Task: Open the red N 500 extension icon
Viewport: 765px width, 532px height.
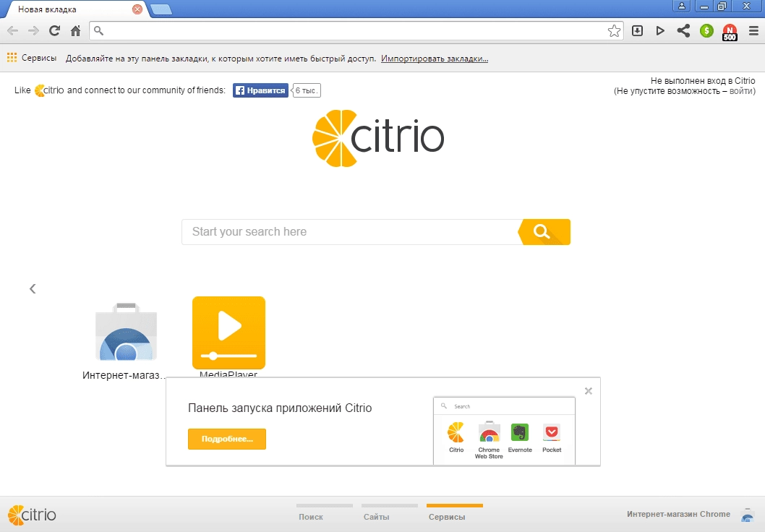Action: [x=730, y=33]
